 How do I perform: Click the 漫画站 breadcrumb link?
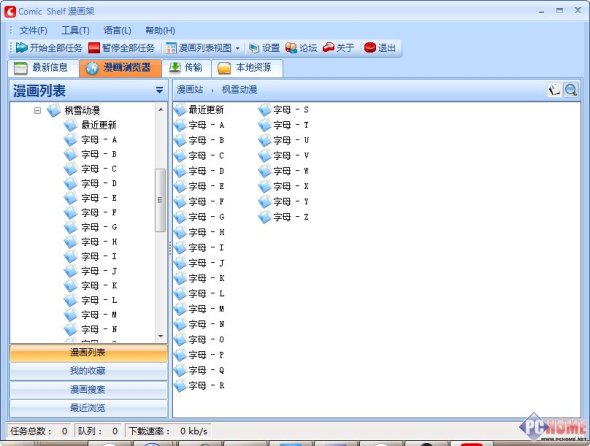[x=190, y=90]
